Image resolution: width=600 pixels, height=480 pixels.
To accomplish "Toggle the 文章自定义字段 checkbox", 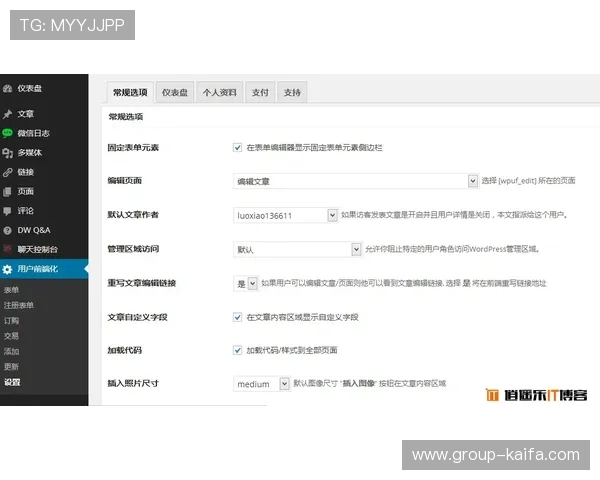I will (x=237, y=317).
